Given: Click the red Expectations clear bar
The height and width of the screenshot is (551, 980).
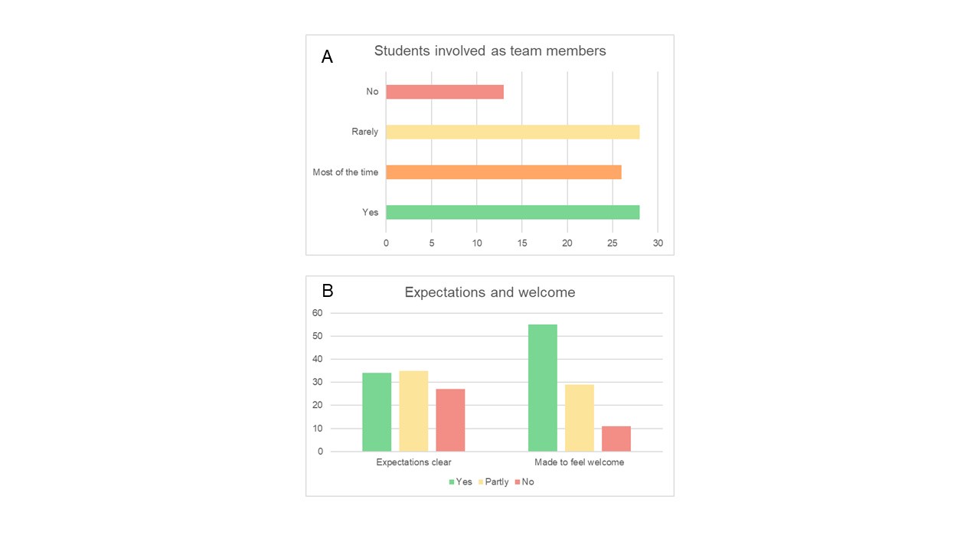Looking at the screenshot, I should pyautogui.click(x=450, y=420).
